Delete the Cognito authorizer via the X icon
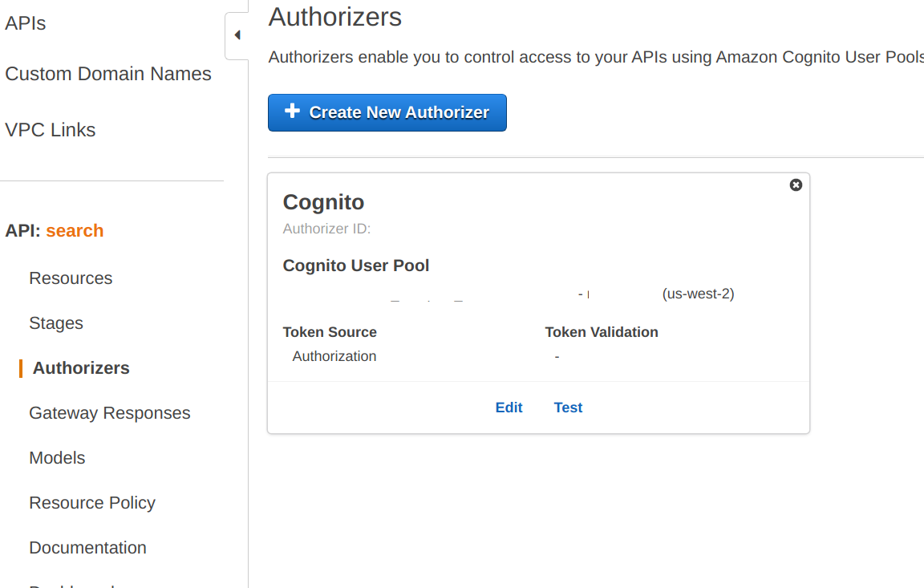This screenshot has width=924, height=588. (796, 185)
